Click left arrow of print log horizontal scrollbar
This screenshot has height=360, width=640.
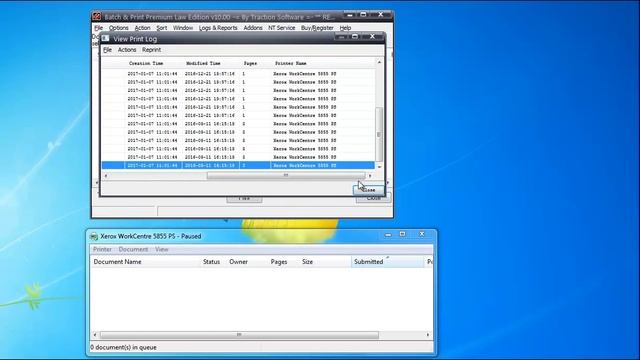pyautogui.click(x=106, y=176)
